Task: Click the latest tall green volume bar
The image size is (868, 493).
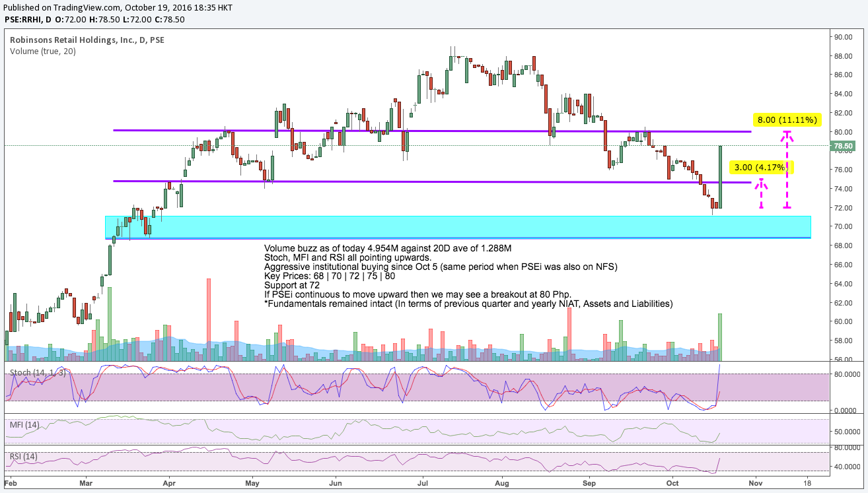Action: pyautogui.click(x=720, y=337)
